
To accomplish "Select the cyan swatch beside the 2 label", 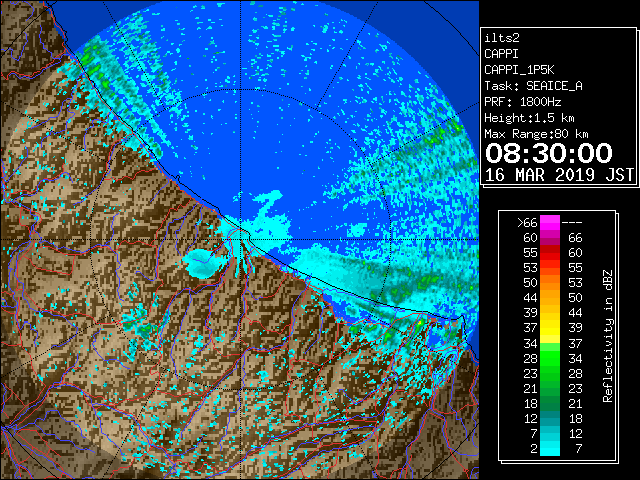I will coord(550,448).
